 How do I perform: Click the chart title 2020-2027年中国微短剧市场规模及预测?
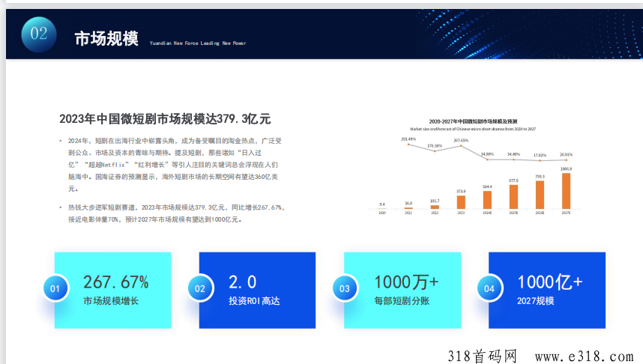(473, 121)
